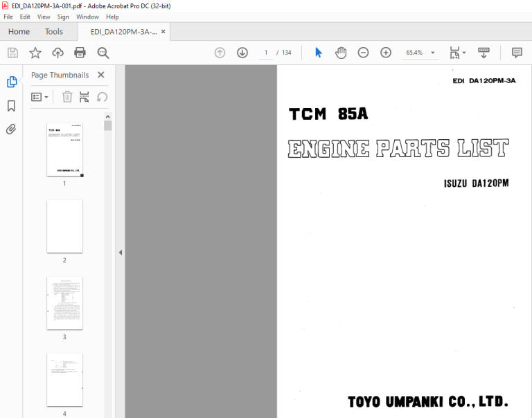Zoom out with minus icon
532x418 pixels.
coord(363,53)
